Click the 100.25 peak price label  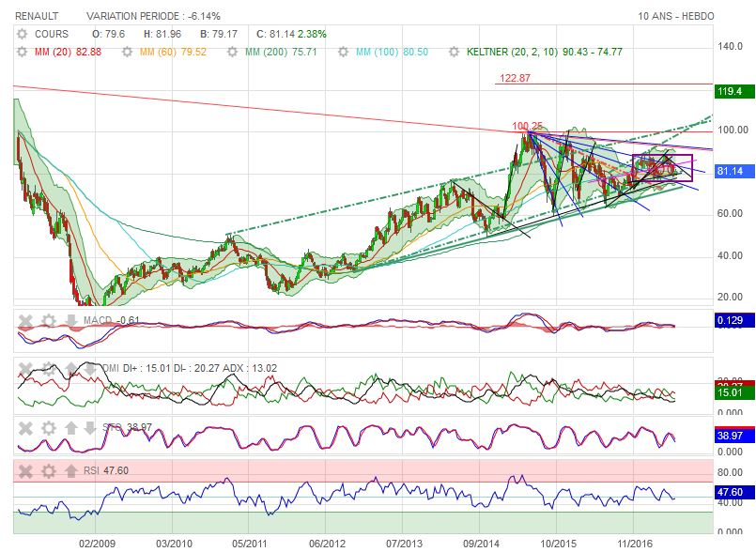[527, 127]
